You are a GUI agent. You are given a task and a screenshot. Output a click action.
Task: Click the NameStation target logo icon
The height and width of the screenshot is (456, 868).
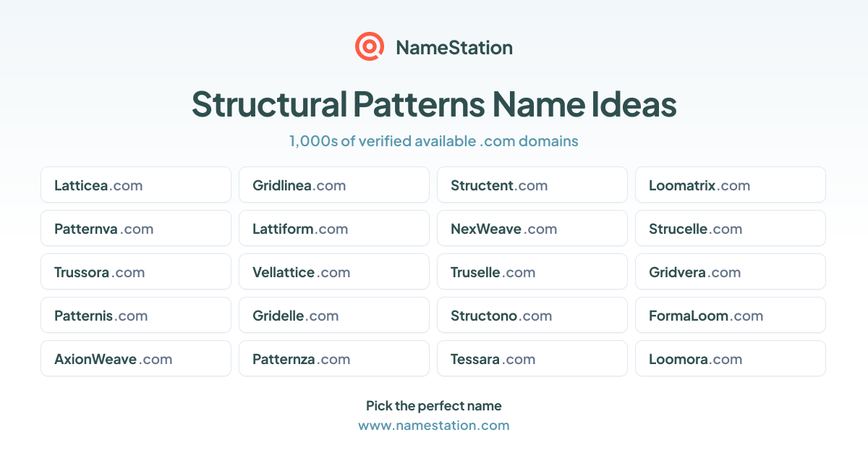click(370, 47)
